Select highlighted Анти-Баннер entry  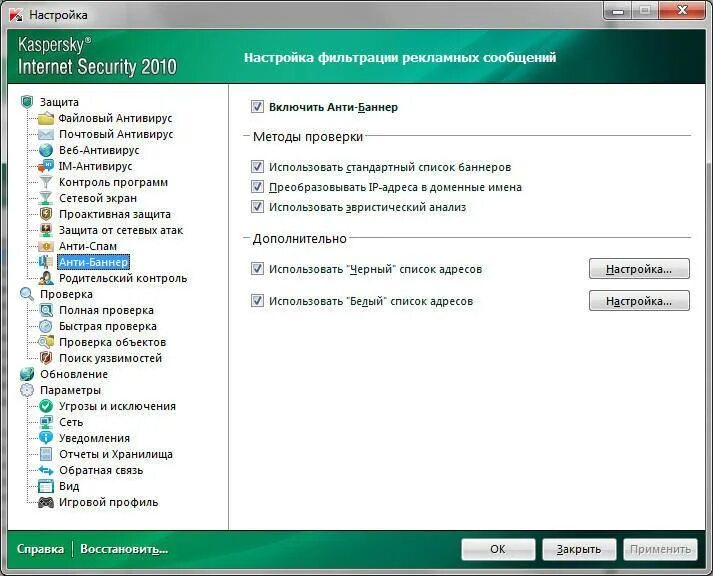tap(94, 262)
